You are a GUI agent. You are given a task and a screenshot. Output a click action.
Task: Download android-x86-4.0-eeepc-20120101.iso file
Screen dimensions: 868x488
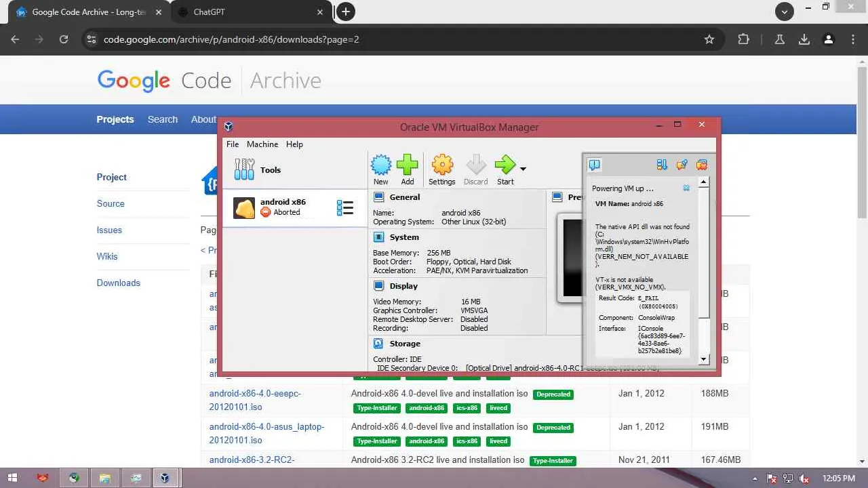pos(255,400)
